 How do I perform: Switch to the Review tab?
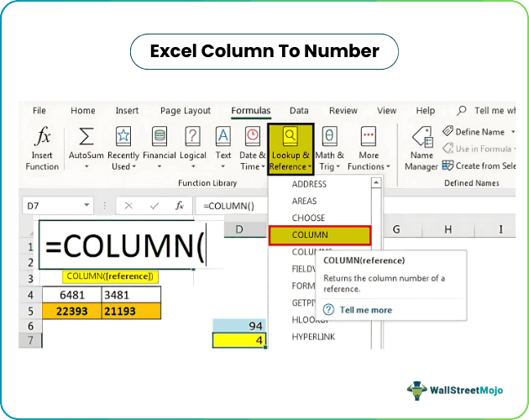coord(343,110)
